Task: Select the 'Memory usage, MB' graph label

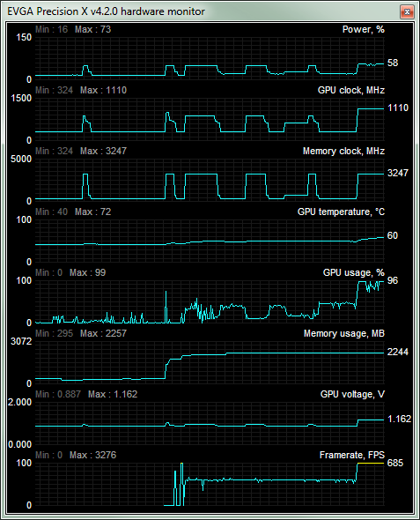Action: click(x=343, y=334)
